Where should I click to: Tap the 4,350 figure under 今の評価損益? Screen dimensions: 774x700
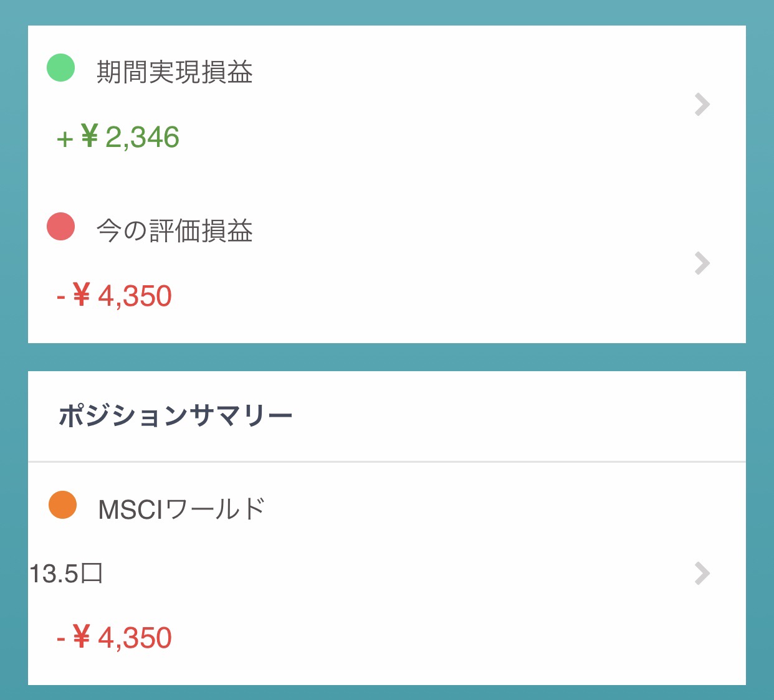(x=135, y=296)
